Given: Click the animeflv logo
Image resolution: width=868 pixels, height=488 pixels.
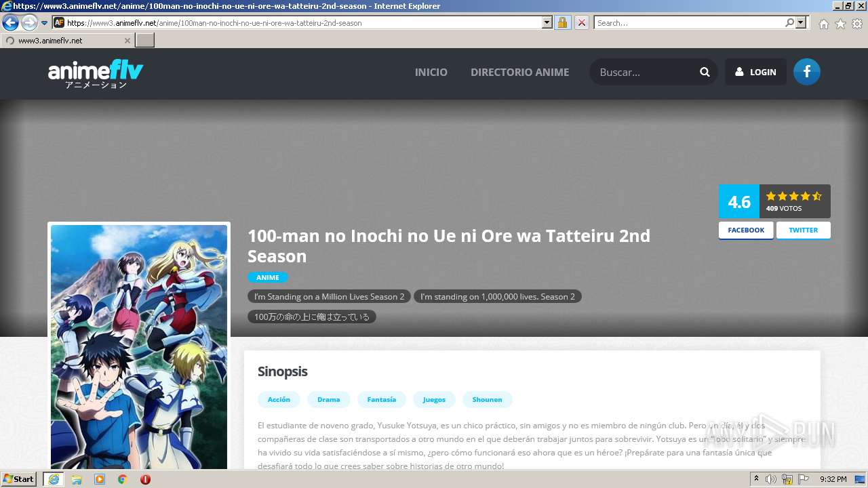Looking at the screenshot, I should coord(96,75).
